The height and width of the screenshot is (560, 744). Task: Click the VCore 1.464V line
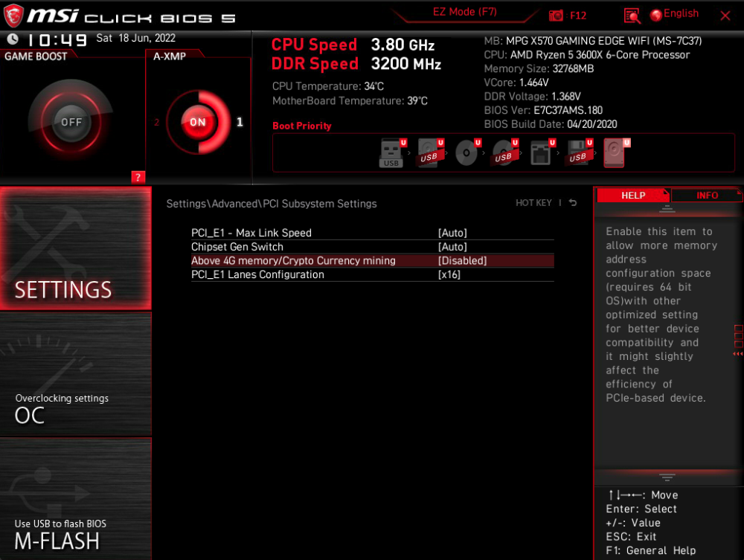pos(516,83)
